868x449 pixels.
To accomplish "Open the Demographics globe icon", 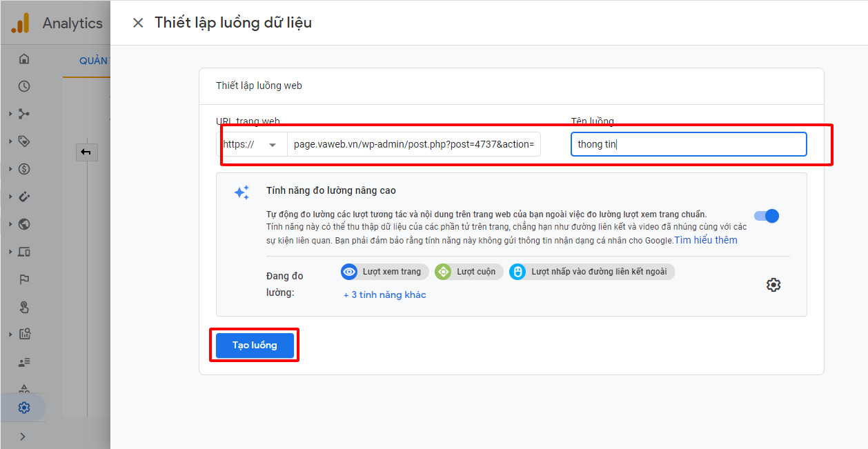I will (24, 224).
